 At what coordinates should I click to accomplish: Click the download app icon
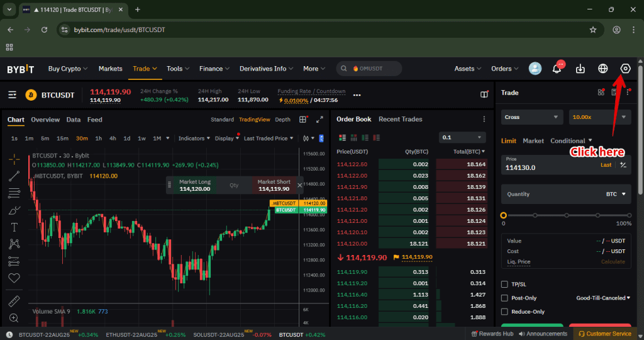click(580, 69)
